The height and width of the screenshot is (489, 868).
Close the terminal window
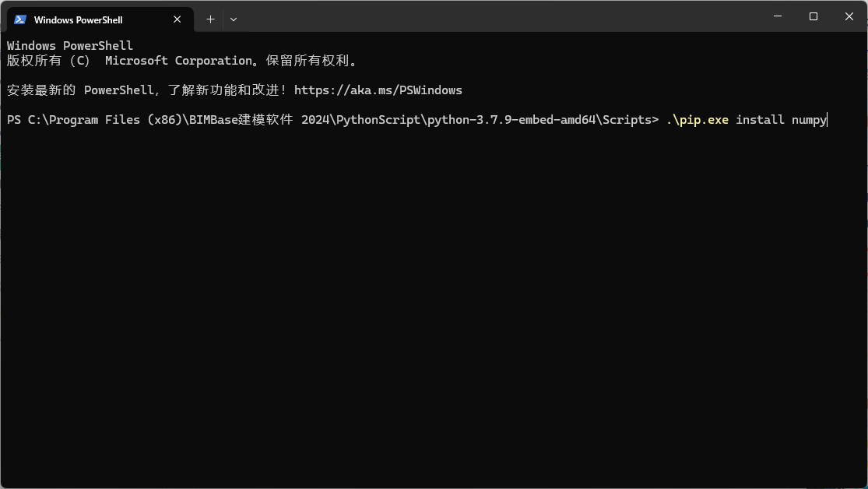[x=849, y=16]
